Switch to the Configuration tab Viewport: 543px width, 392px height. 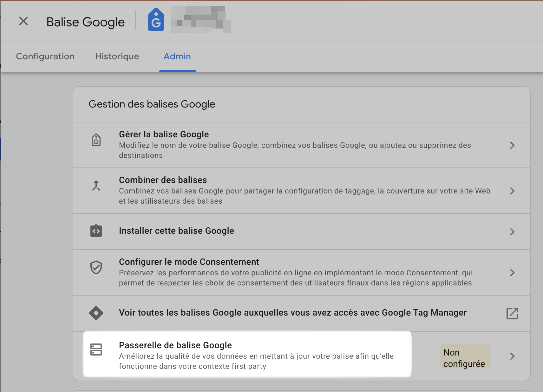point(45,56)
